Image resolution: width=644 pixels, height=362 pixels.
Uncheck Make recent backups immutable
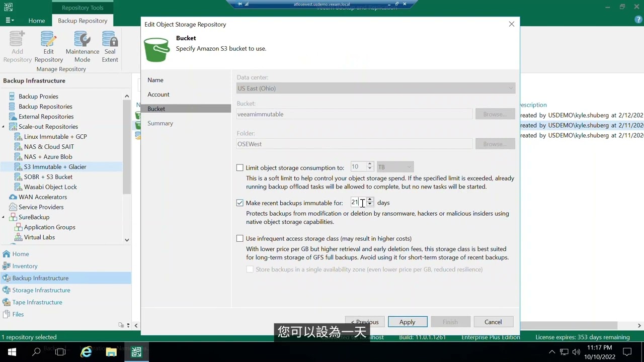click(240, 203)
